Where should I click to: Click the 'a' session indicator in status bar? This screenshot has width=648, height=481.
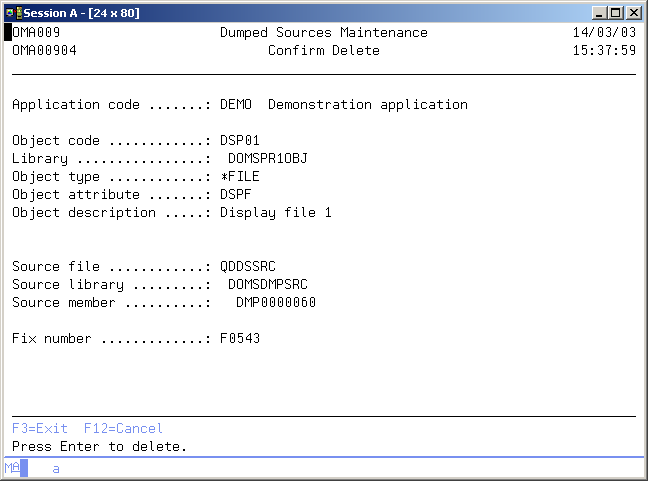tap(56, 468)
